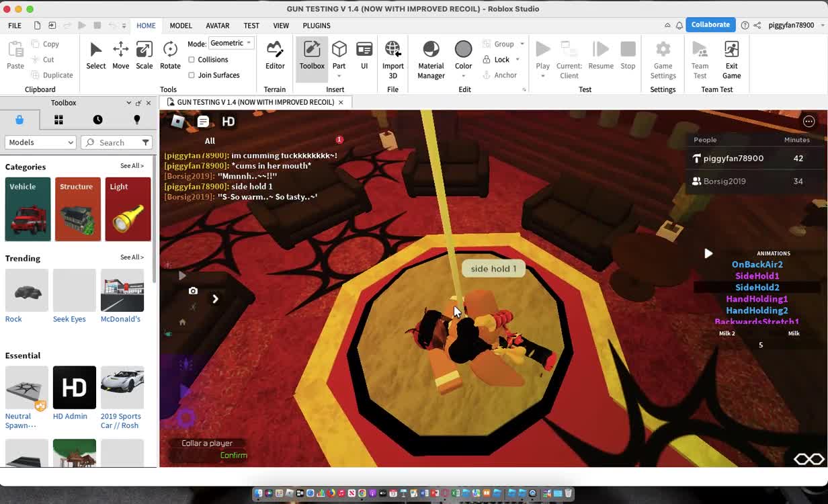Open Game Settings
828x504 pixels.
(x=663, y=59)
